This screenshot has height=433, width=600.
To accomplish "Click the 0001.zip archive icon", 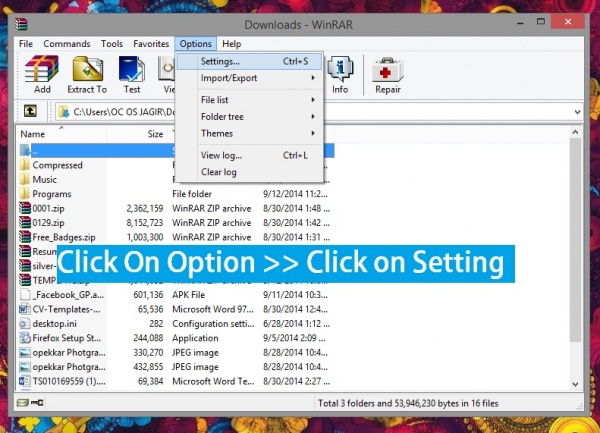I will point(25,208).
